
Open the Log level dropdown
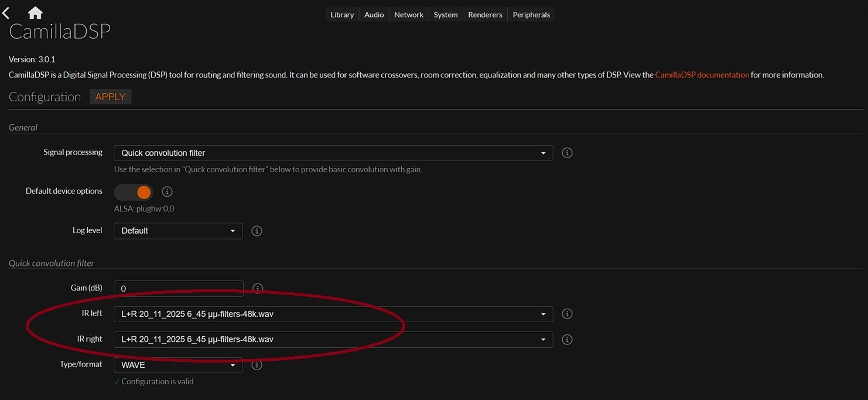point(177,231)
